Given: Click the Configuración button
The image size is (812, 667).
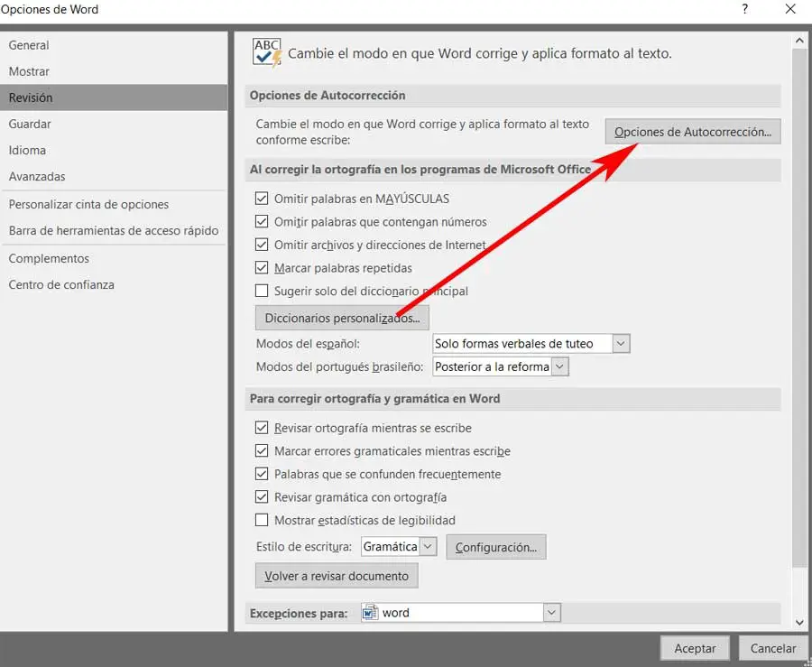Looking at the screenshot, I should (496, 547).
